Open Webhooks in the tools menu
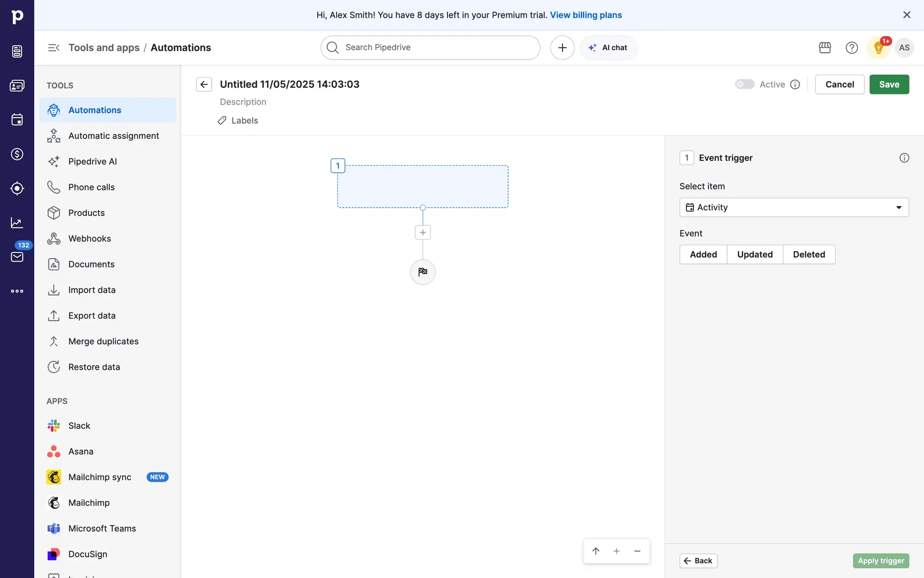 pyautogui.click(x=90, y=238)
